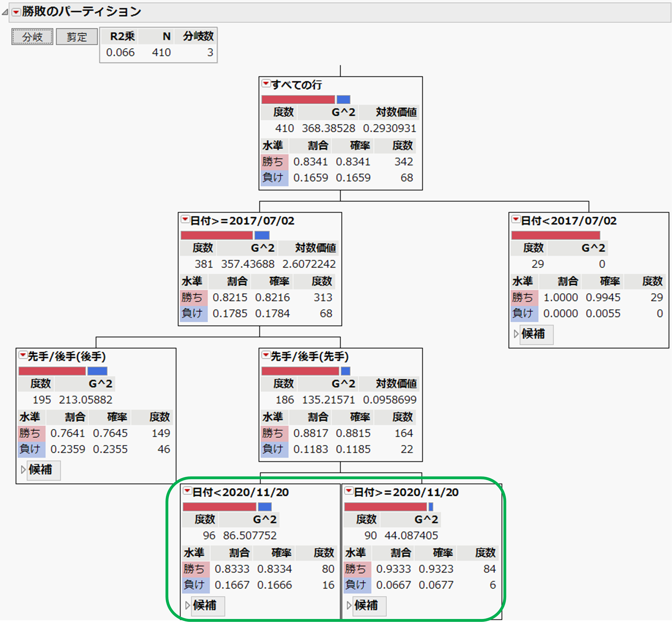Click the 分岐 split button

32,37
